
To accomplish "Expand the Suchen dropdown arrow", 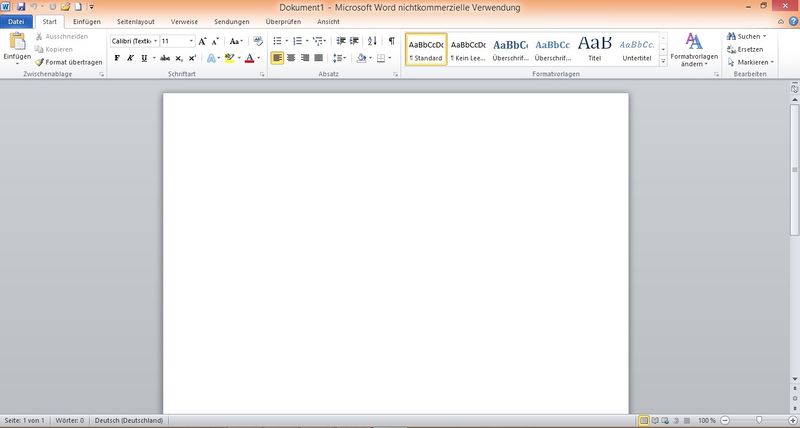I will pyautogui.click(x=765, y=36).
